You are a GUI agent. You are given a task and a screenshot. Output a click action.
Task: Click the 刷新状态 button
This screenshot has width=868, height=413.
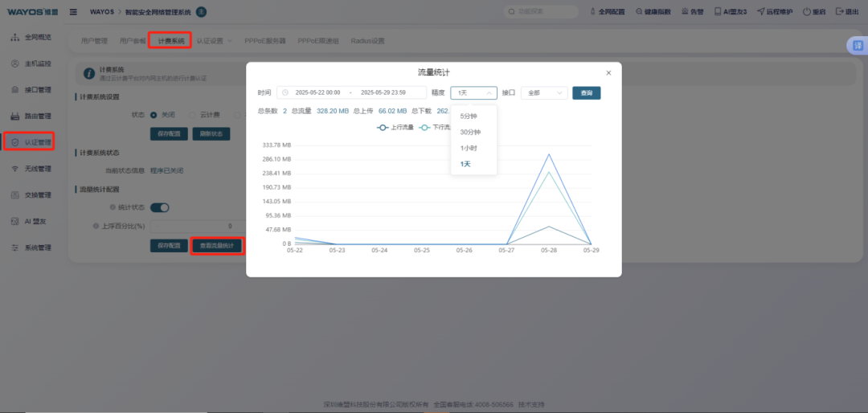coord(211,134)
